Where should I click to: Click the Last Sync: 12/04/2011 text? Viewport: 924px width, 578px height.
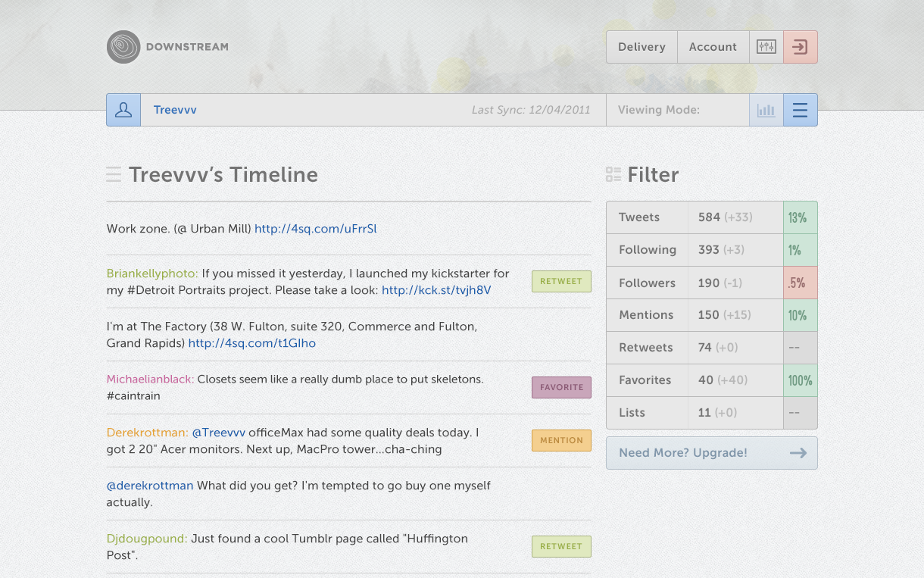point(531,110)
